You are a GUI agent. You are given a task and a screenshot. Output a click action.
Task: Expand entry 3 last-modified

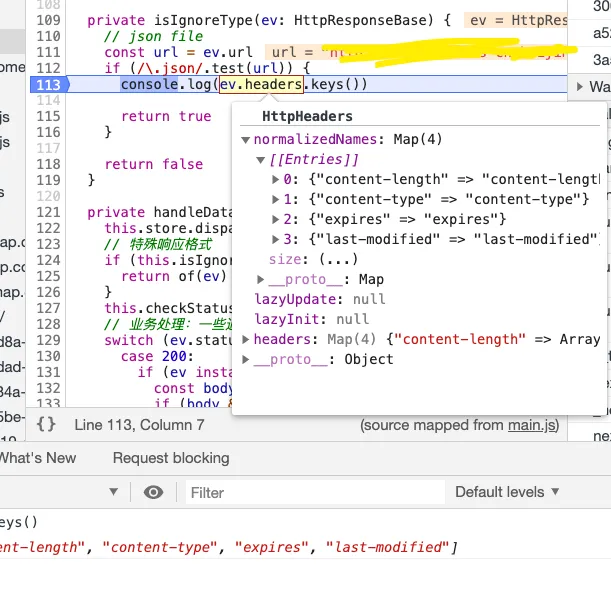(x=275, y=239)
